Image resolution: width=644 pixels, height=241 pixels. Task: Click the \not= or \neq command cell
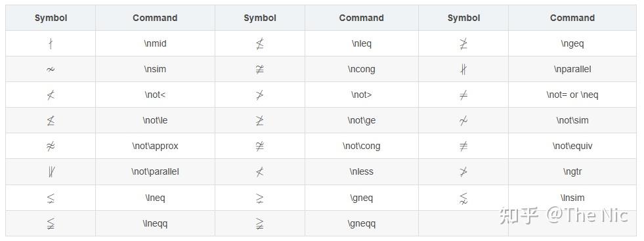[x=572, y=95]
